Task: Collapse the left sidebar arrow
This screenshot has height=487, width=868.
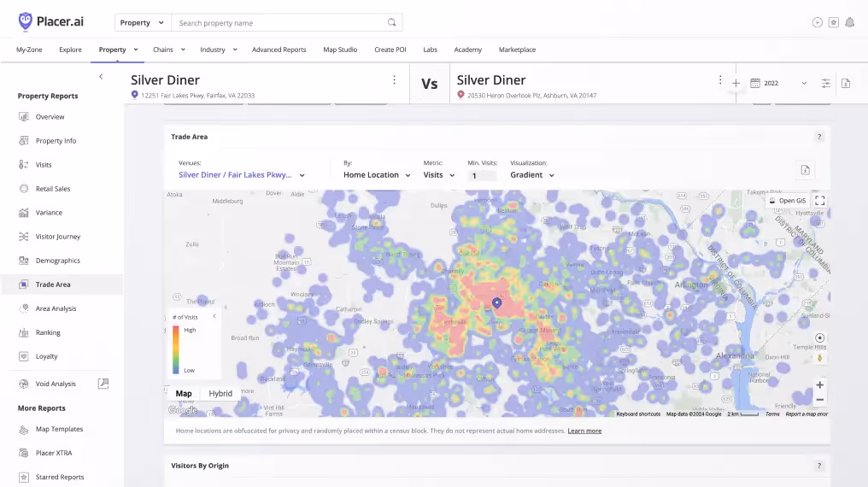Action: [101, 77]
